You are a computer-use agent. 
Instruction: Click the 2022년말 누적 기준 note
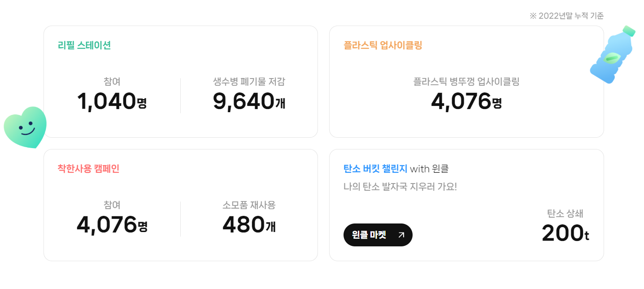tap(566, 16)
